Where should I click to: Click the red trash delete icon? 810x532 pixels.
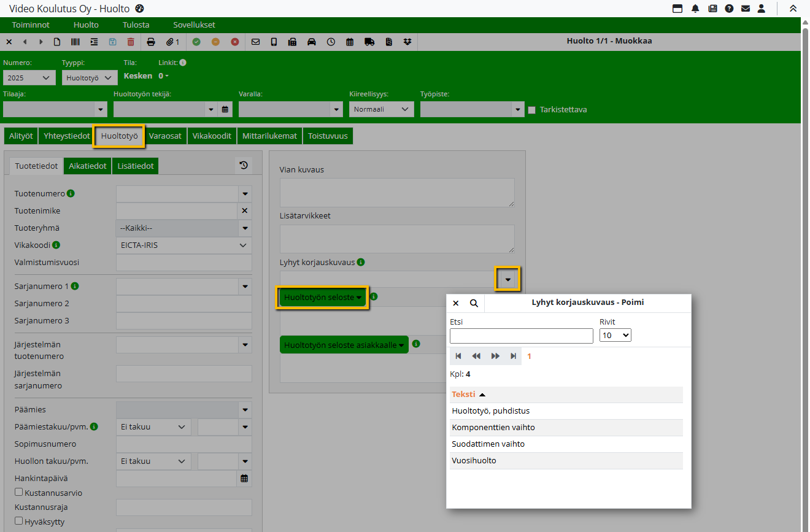[131, 42]
